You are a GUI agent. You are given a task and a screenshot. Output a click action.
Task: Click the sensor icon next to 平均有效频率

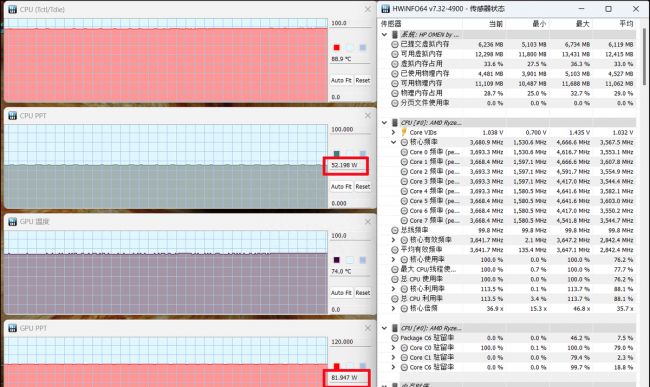(395, 249)
